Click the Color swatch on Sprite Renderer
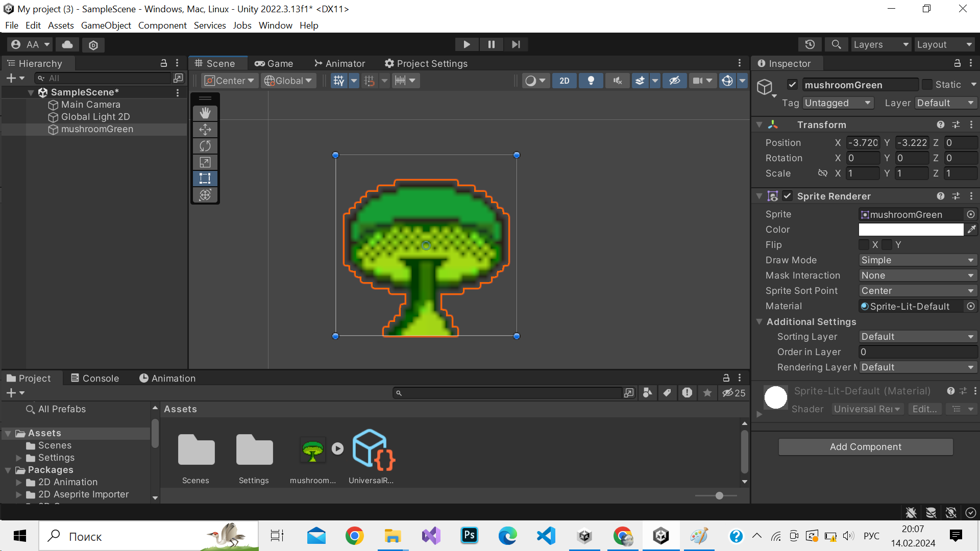This screenshot has width=980, height=551. (911, 230)
